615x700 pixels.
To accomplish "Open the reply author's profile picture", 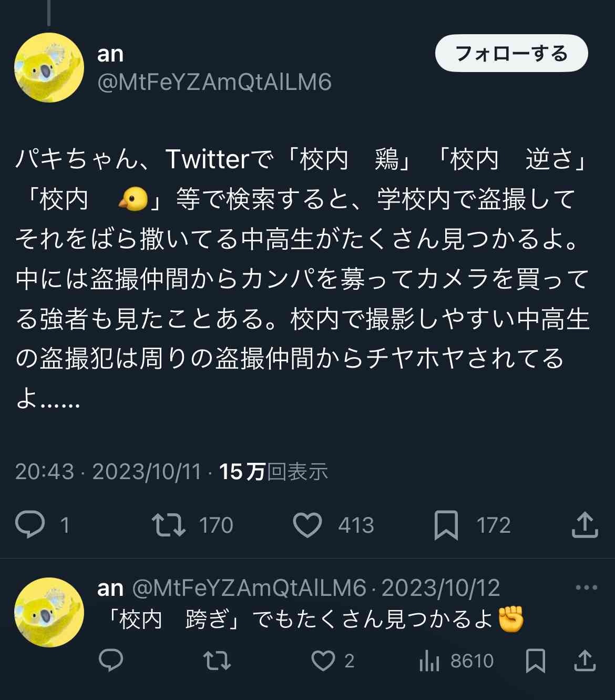I will point(49,612).
